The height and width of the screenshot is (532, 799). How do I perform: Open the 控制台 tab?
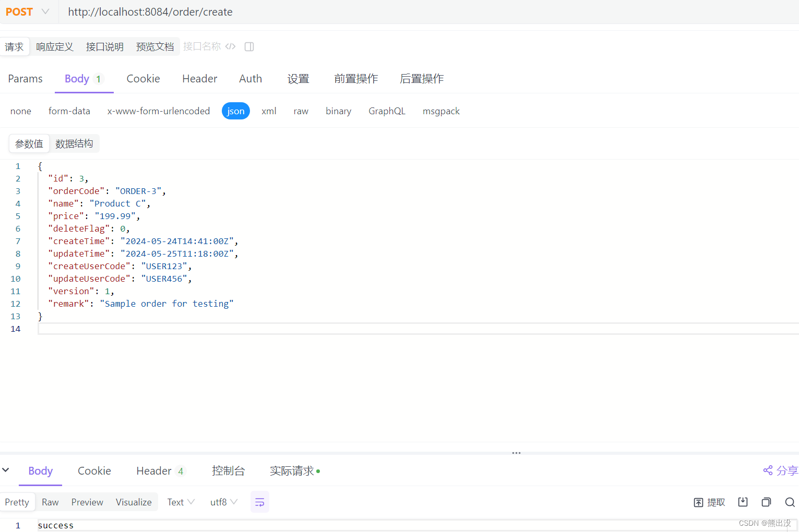click(228, 471)
